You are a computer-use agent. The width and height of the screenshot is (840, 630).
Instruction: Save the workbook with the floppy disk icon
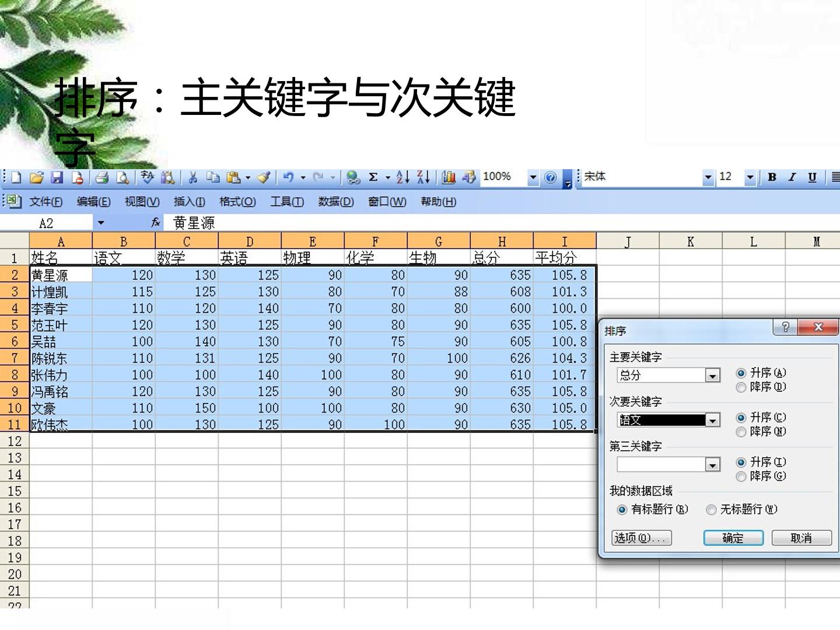[57, 177]
